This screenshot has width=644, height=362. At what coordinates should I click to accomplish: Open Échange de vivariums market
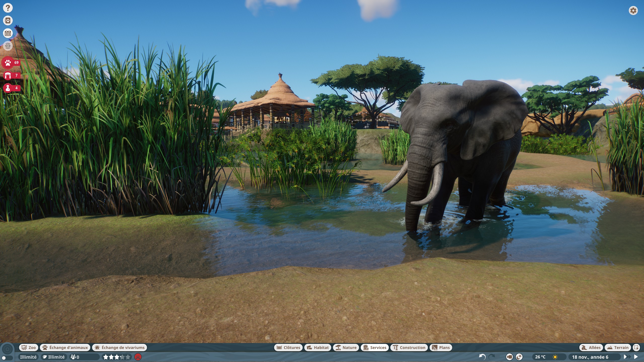pyautogui.click(x=119, y=347)
